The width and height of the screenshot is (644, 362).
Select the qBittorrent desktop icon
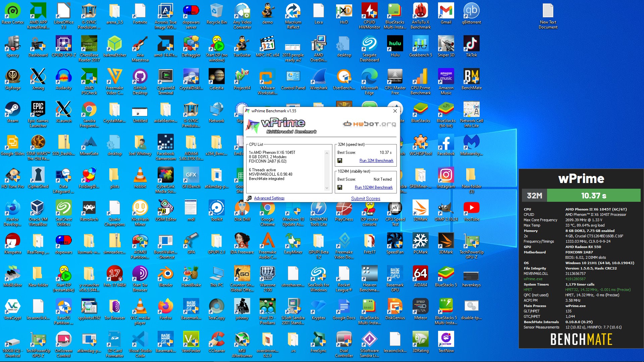(472, 14)
